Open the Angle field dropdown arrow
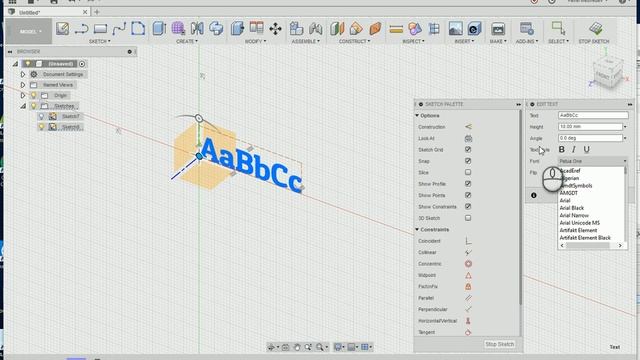 tap(625, 138)
